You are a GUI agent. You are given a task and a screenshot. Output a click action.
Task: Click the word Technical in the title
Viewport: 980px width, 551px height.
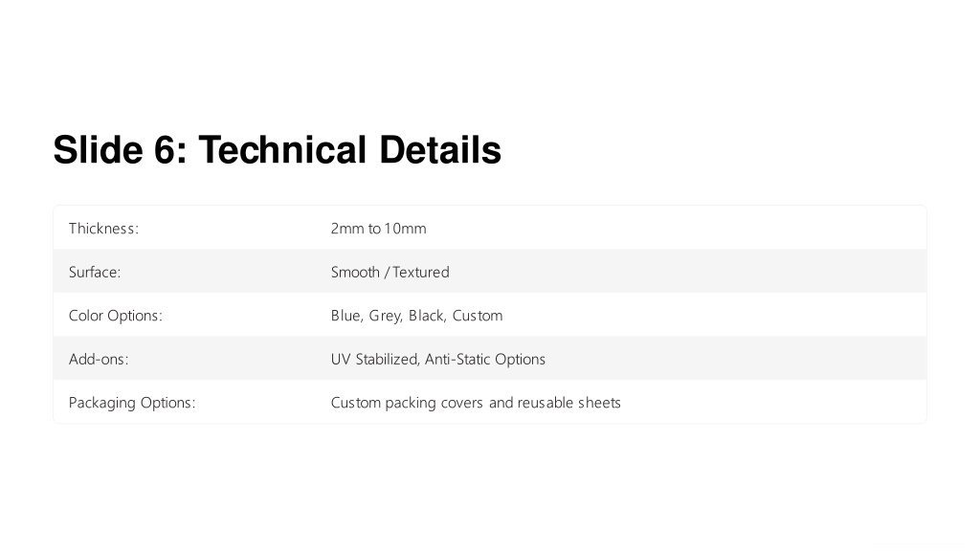pos(282,150)
